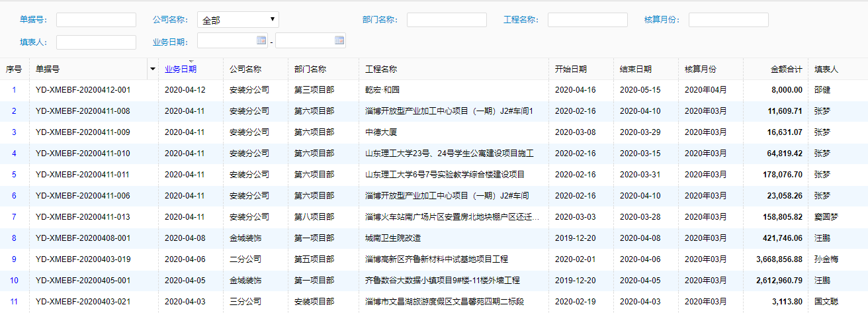868x313 pixels.
Task: Click end date cell 2020-05-15
Action: tap(640, 90)
